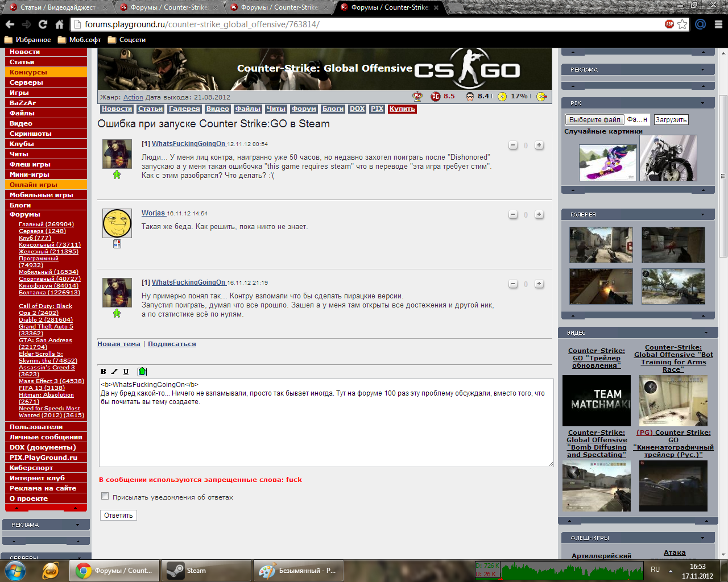This screenshot has width=728, height=582.
Task: Open the motorcycle random picture thumbnail
Action: [668, 158]
